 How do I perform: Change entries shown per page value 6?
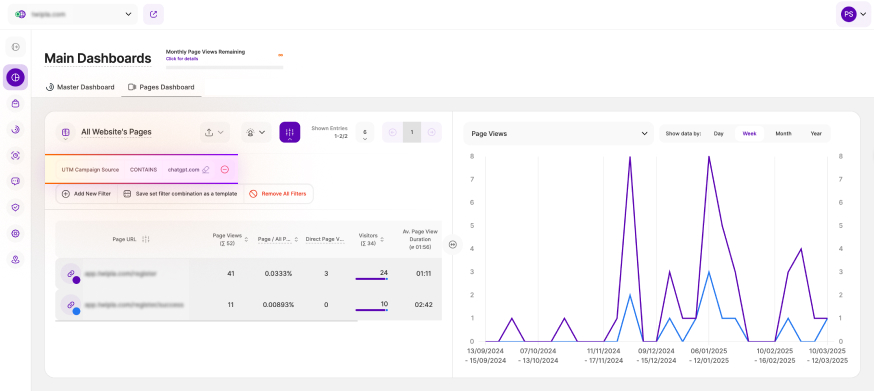tap(365, 133)
